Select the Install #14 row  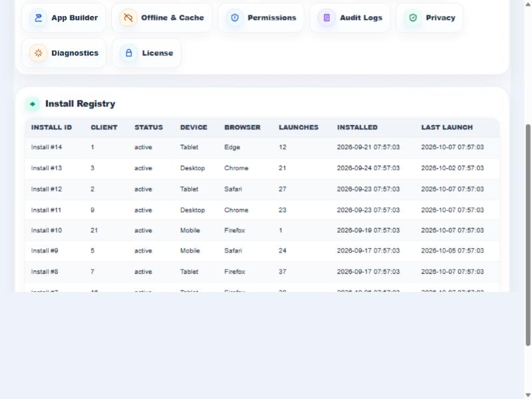[262, 147]
